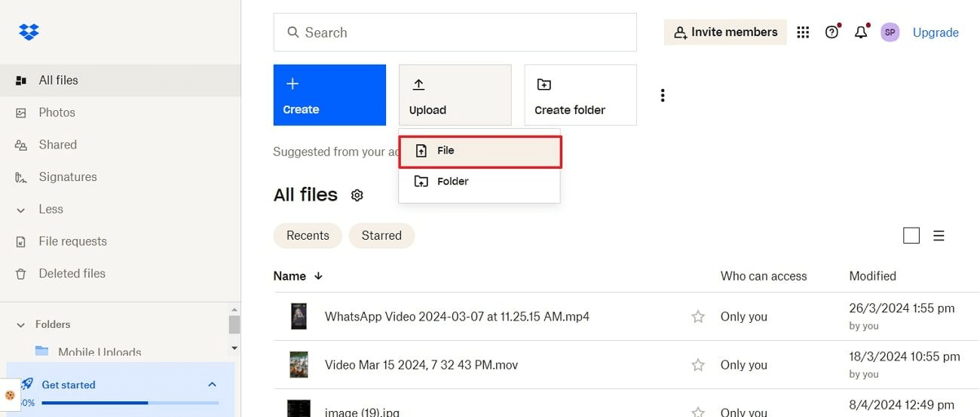Image resolution: width=980 pixels, height=417 pixels.
Task: Click the Get started progress bar
Action: tap(130, 403)
